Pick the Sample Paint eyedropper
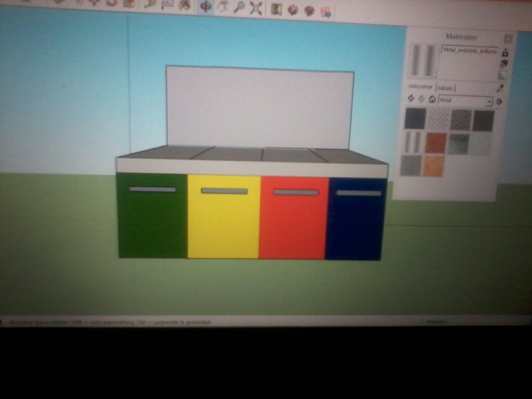Screen dimensions: 532x399 [500, 88]
